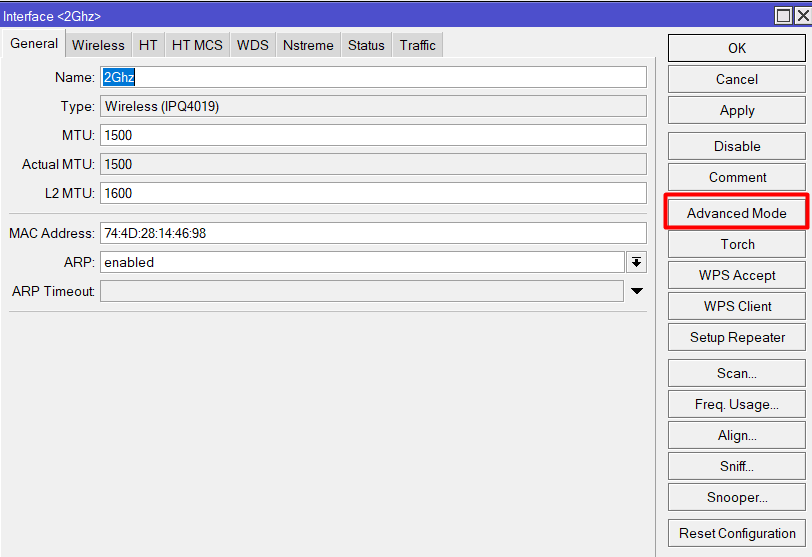This screenshot has width=812, height=557.
Task: Start Setup Repeater
Action: pyautogui.click(x=737, y=337)
